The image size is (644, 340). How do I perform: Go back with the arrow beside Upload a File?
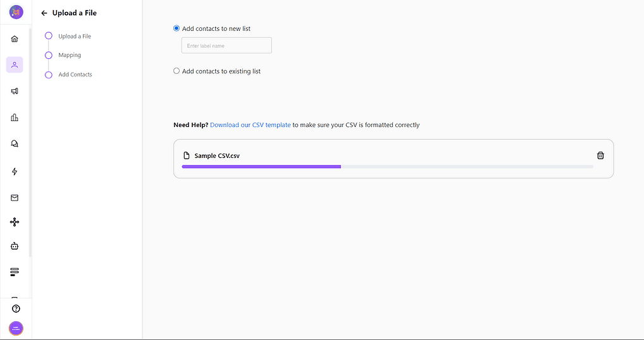(x=44, y=13)
